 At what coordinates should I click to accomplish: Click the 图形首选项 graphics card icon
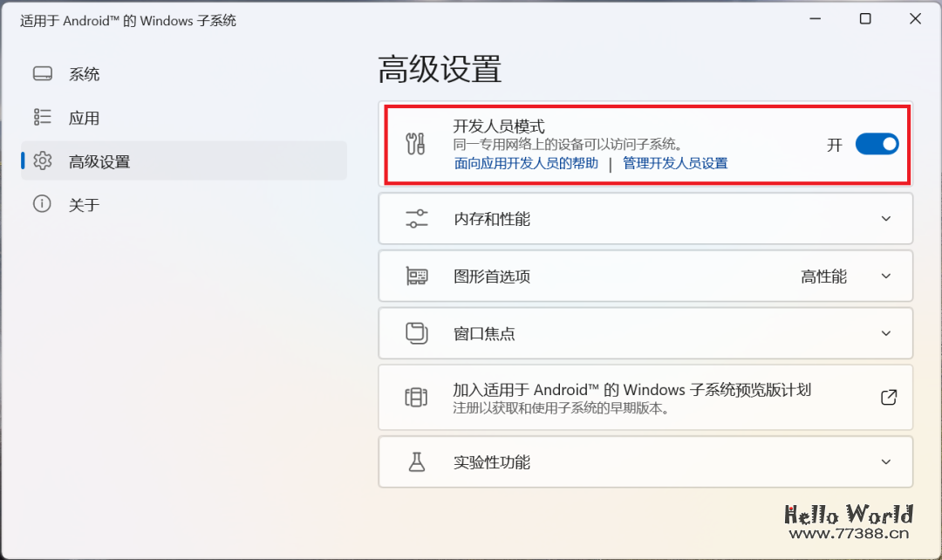tap(416, 276)
